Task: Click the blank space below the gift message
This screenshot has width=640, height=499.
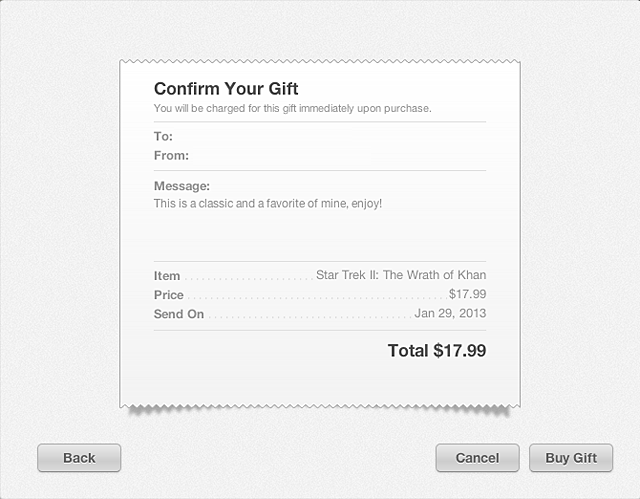Action: 320,235
